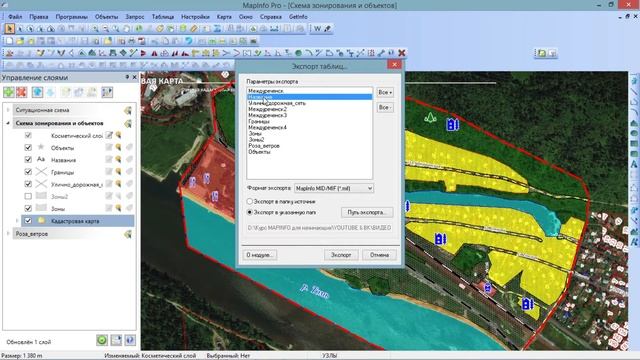Screen dimensions: 640x360
Task: Click the red X icon ending the third toolbar
Action: [x=402, y=53]
